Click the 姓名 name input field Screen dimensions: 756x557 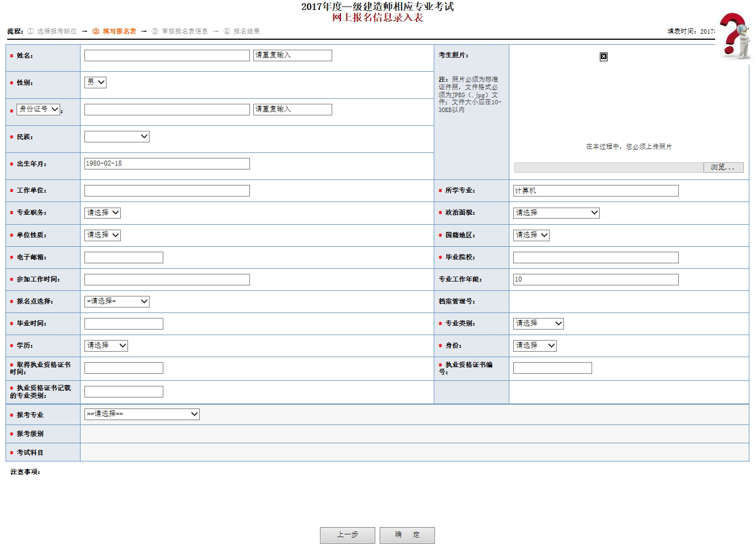[x=166, y=55]
